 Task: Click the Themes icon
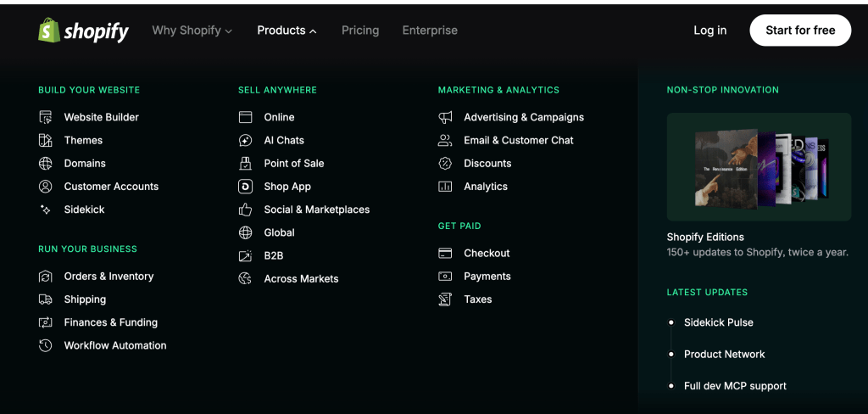(x=46, y=140)
